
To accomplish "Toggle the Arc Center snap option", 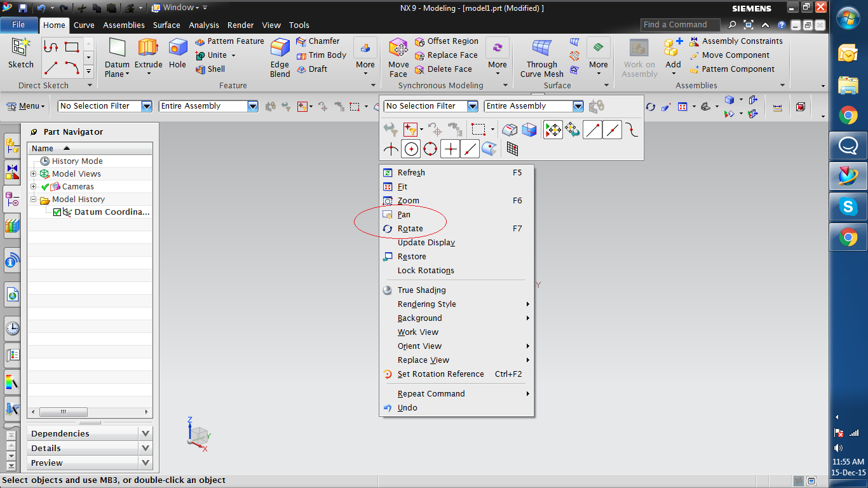I will coord(411,149).
